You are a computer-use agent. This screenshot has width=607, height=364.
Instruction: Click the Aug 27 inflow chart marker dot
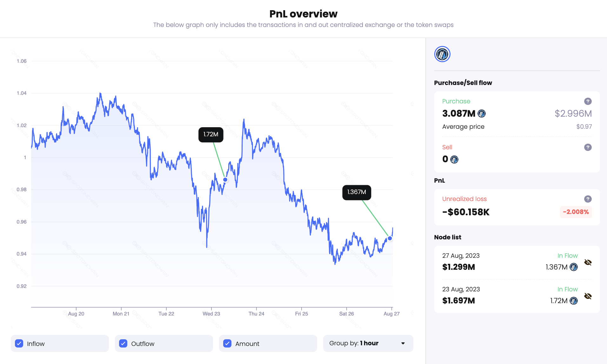(x=390, y=238)
